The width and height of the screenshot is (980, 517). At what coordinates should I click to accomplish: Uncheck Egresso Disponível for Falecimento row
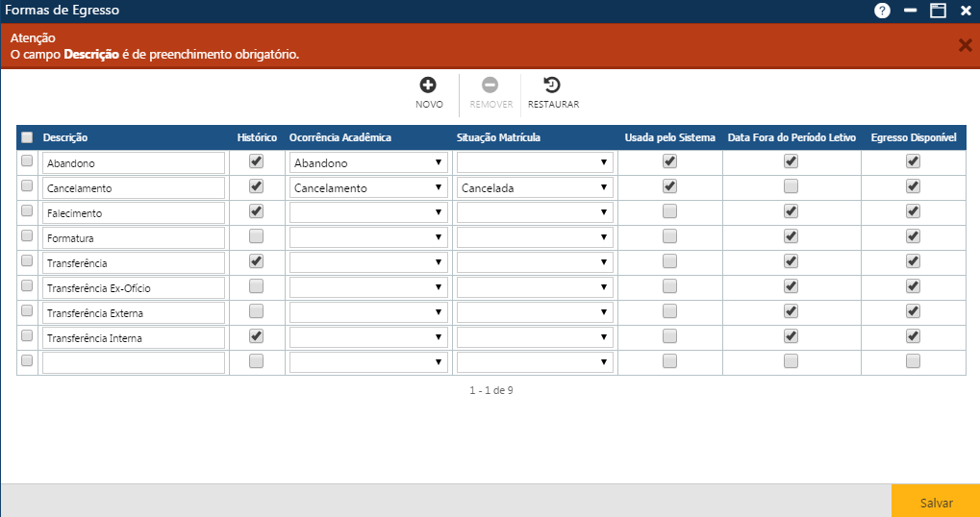[913, 211]
